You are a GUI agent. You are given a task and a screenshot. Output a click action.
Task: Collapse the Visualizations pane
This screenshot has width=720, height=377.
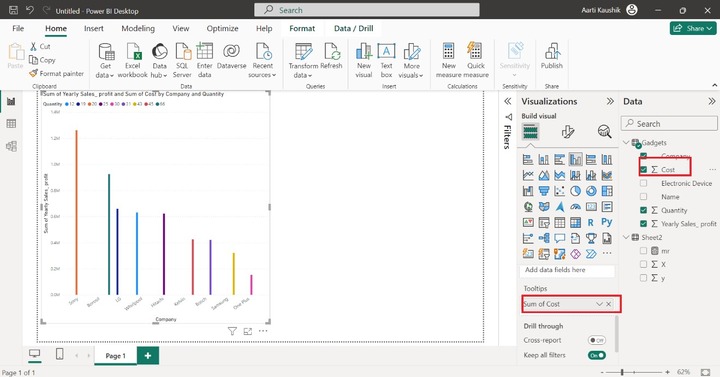click(610, 101)
